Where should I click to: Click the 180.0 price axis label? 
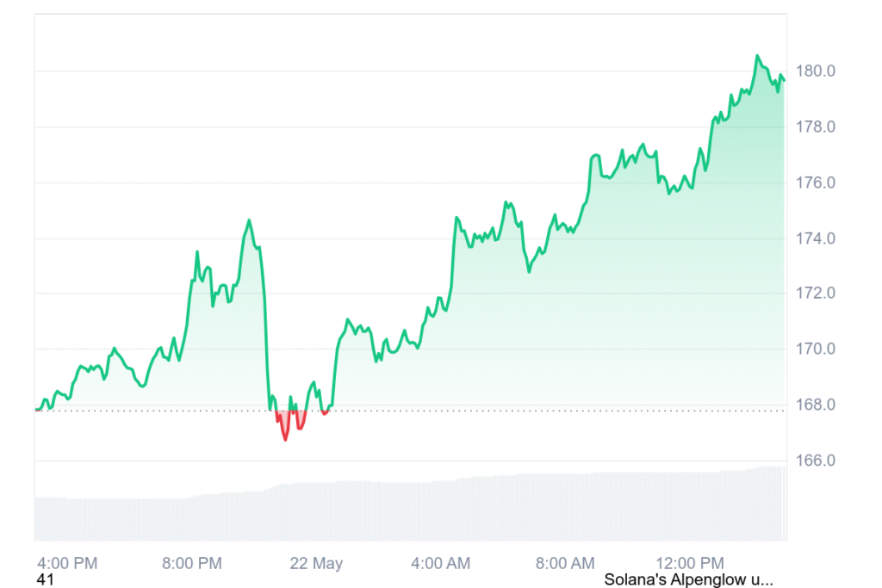[817, 71]
